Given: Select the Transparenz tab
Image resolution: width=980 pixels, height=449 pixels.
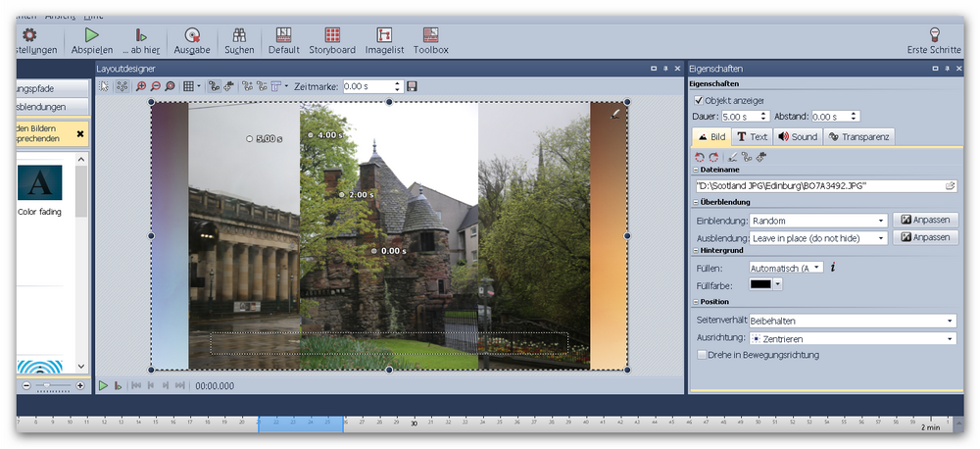Looking at the screenshot, I should click(x=859, y=137).
